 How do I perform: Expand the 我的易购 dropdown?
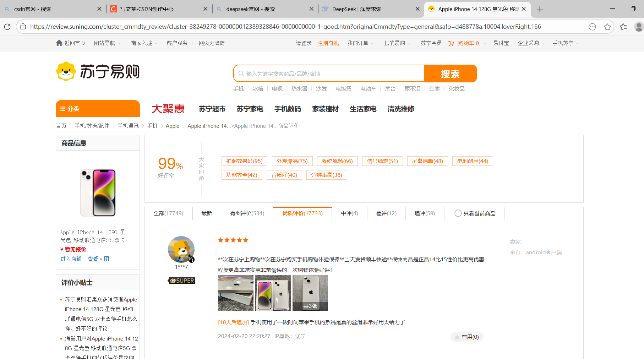click(397, 43)
